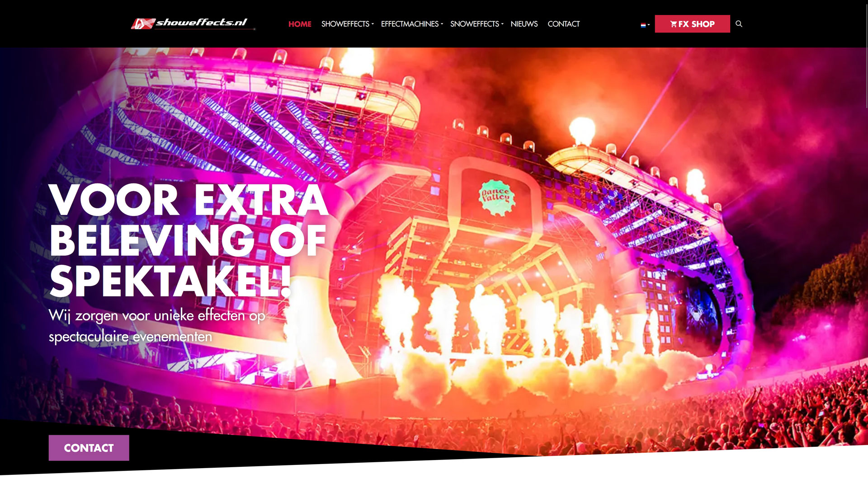Viewport: 868px width, 488px height.
Task: Open the Nieuws page
Action: tap(524, 24)
